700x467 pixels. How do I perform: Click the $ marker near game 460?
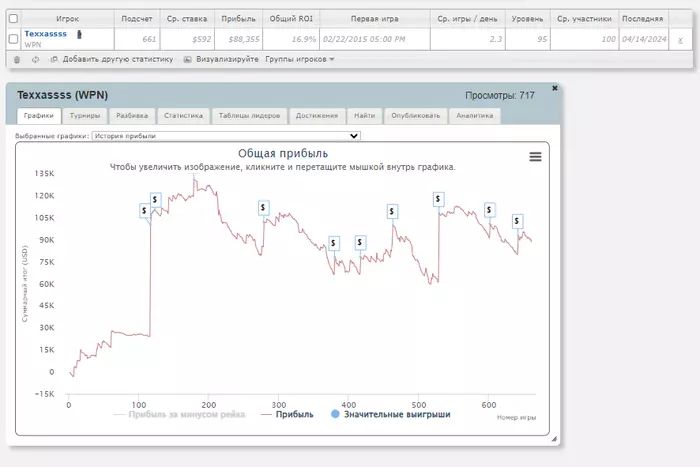392,211
